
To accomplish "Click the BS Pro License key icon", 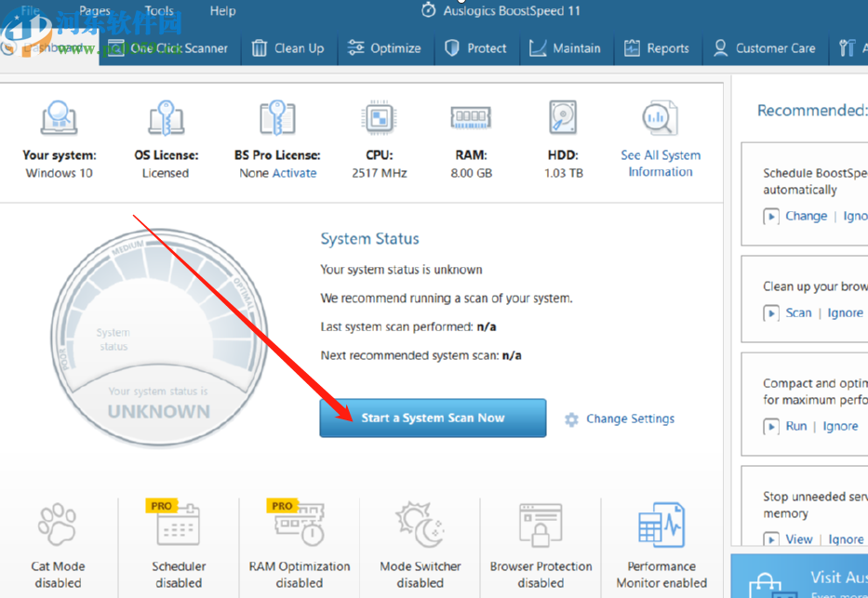I will pos(277,117).
